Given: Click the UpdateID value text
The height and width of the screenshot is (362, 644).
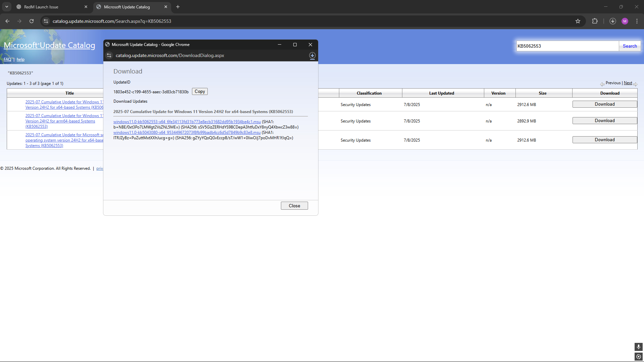Looking at the screenshot, I should [x=151, y=92].
